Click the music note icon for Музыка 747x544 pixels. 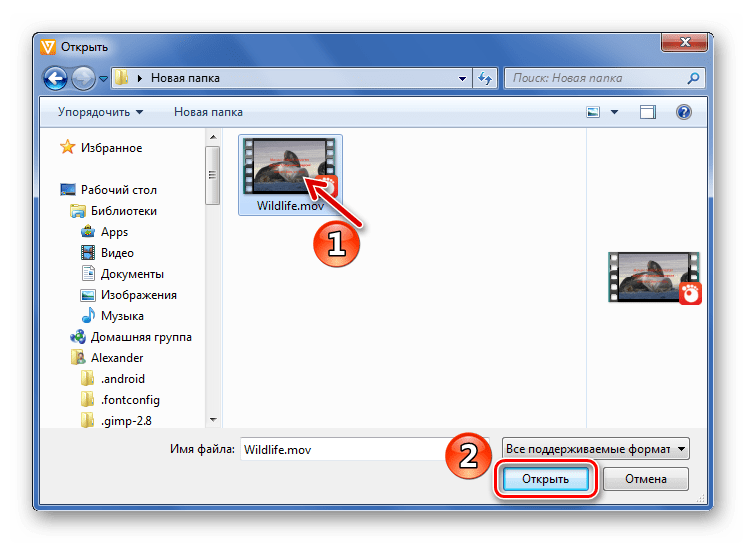pos(88,315)
